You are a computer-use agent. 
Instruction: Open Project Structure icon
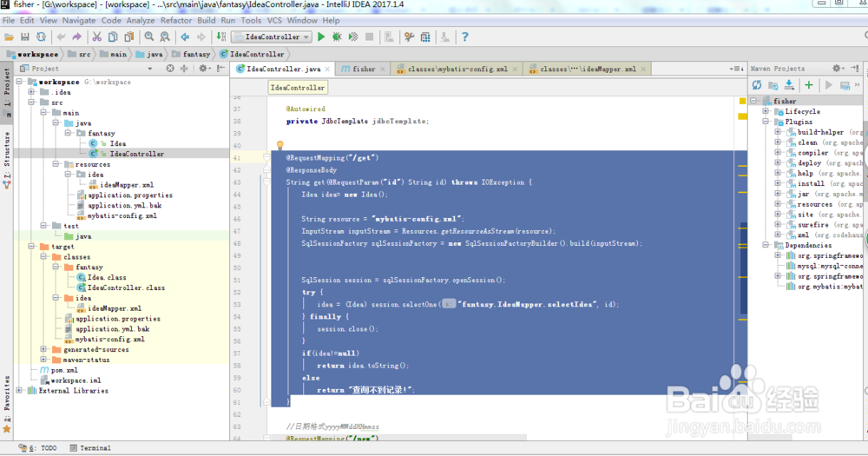[x=425, y=37]
